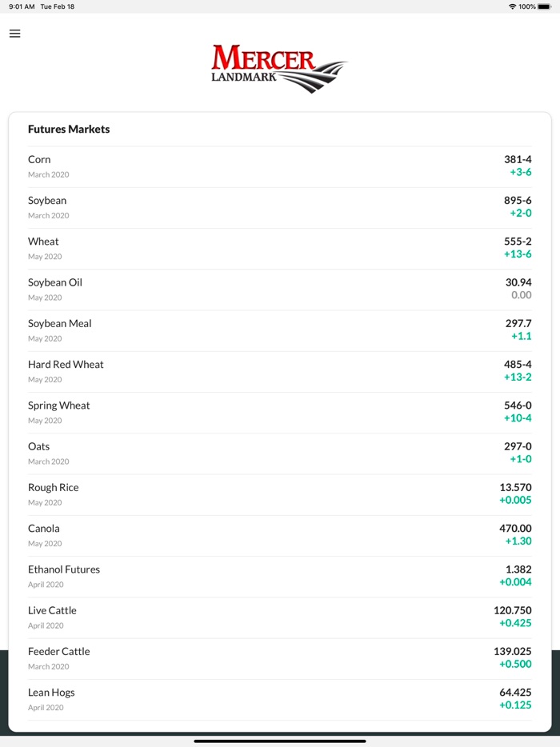Open the Corn March 2020 futures row

tap(279, 166)
